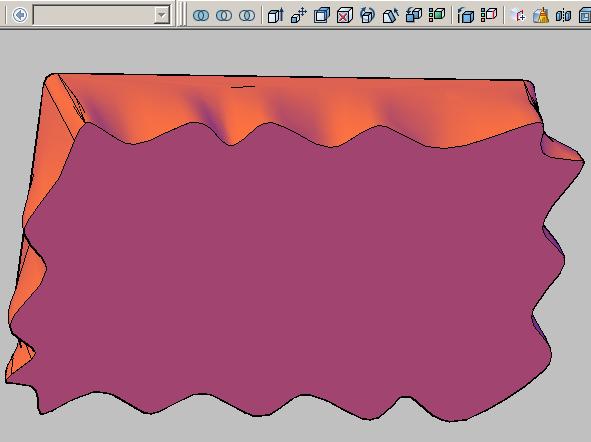Click the back arrow button
Viewport: 591px width, 442px height.
[x=20, y=15]
